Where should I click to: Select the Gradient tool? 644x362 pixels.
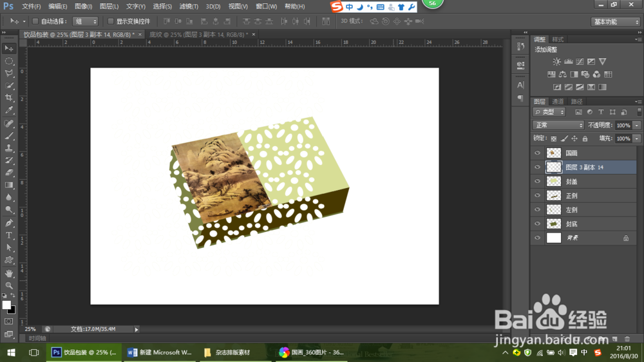[8, 186]
